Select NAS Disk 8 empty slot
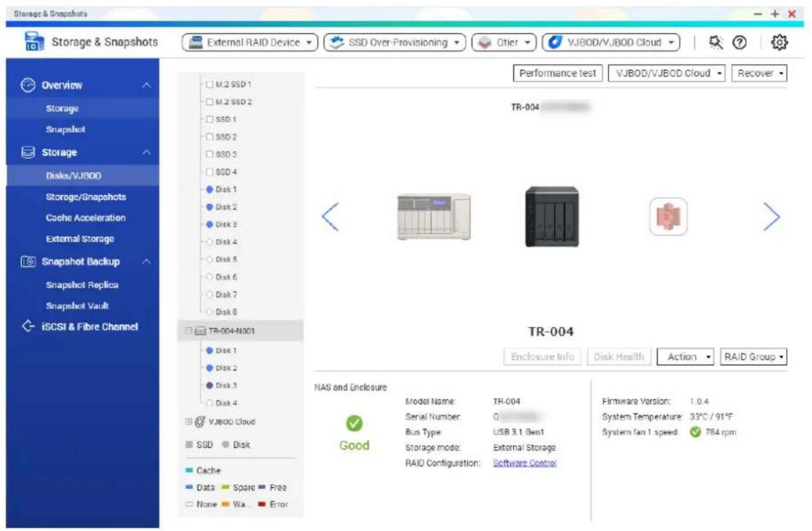The height and width of the screenshot is (531, 812). tap(221, 311)
